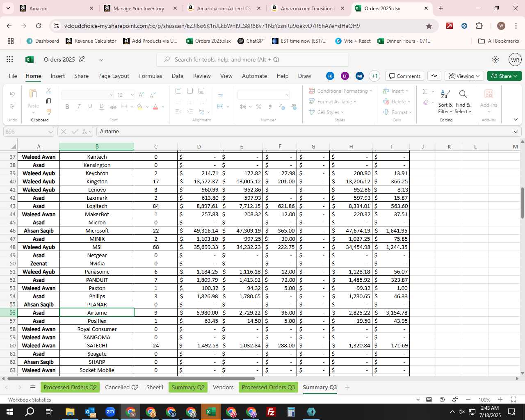Click the Add-ins icon
Viewport: 525px width, 420px height.
pyautogui.click(x=488, y=94)
